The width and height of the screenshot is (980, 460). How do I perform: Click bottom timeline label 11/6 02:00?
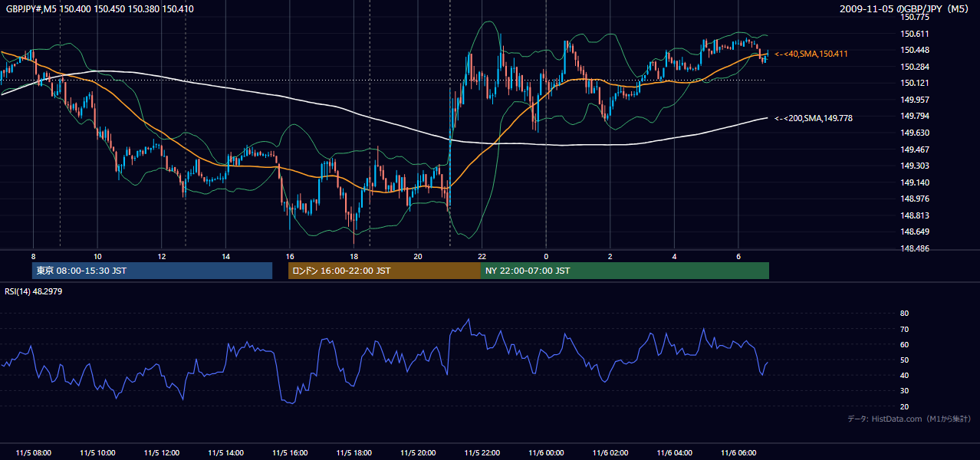(x=610, y=453)
